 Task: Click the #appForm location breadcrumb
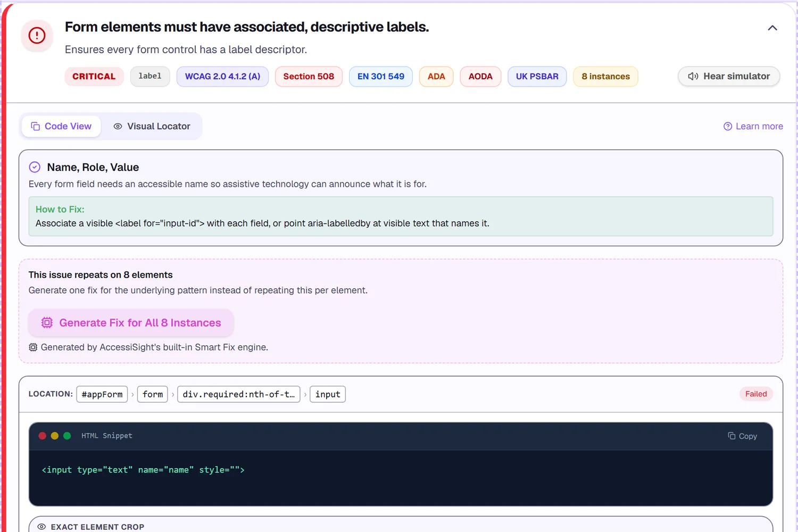(102, 394)
